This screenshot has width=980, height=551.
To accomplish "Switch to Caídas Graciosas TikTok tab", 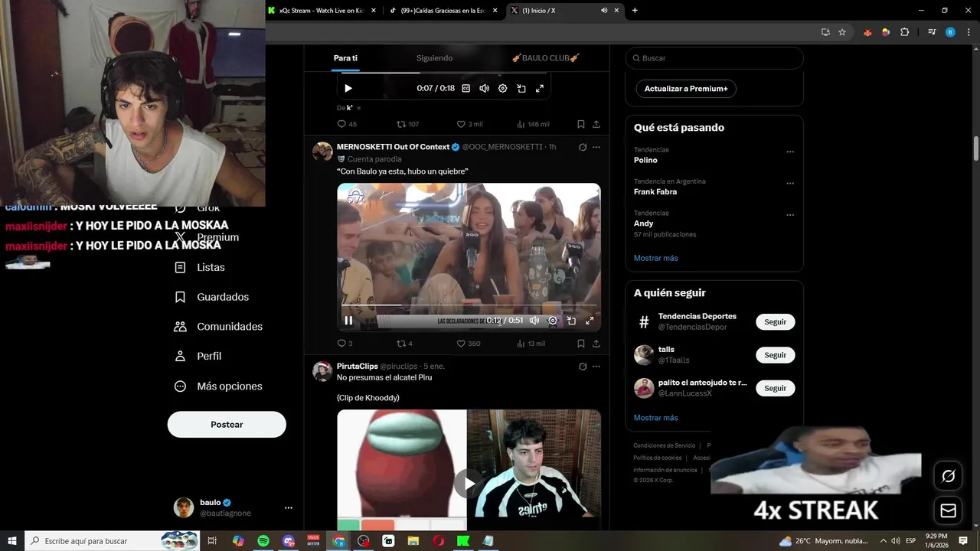I will click(443, 11).
